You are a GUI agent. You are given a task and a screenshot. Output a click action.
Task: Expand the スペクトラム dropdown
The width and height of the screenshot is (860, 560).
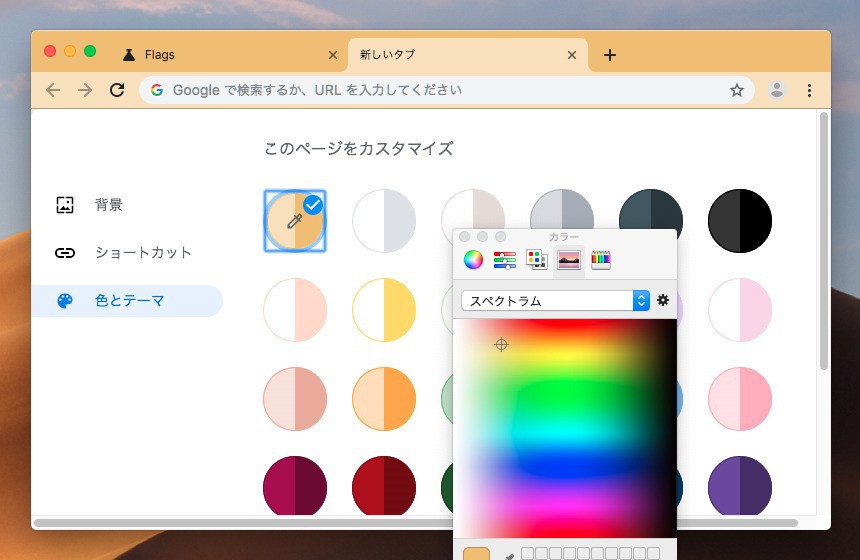pos(555,300)
